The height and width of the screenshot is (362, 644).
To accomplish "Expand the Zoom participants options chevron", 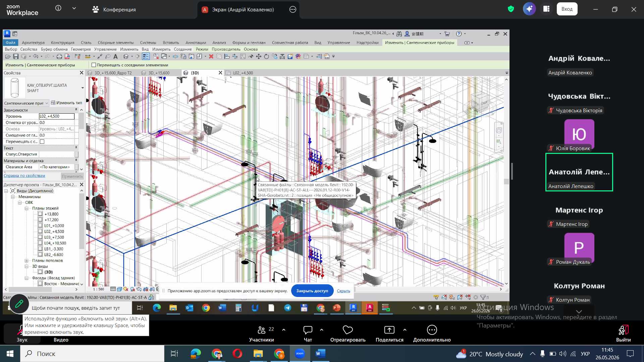I will tap(284, 330).
